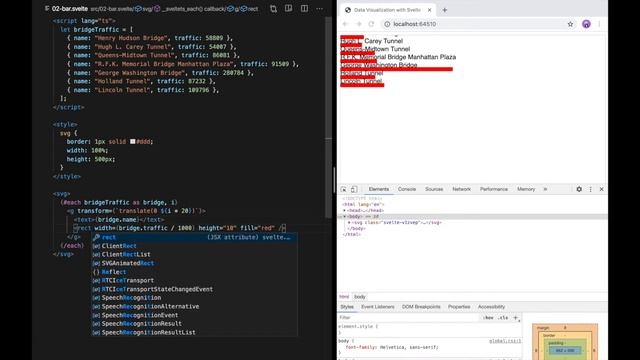Viewport: 640px width, 360px height.
Task: Choose the SpeechRecognitionEvent suggestion
Action: coord(194,315)
